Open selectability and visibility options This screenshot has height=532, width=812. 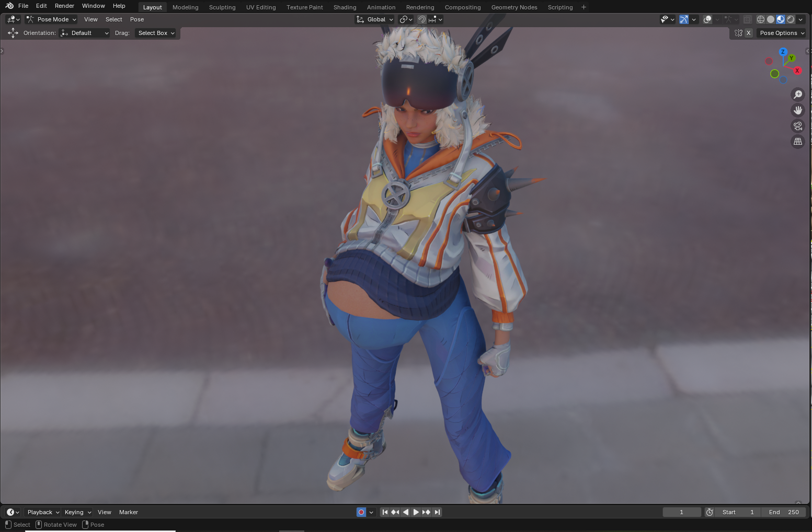coord(667,19)
